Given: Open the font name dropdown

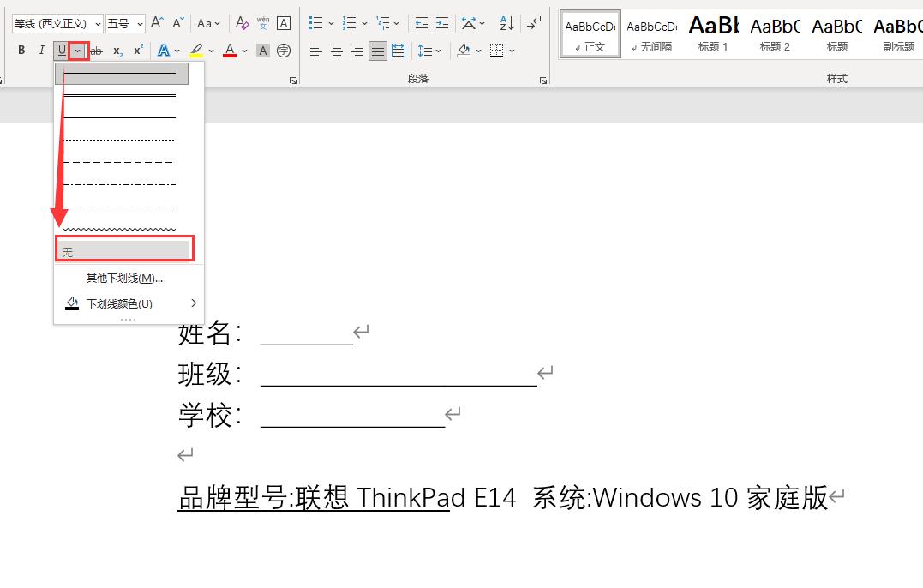Looking at the screenshot, I should coord(98,22).
